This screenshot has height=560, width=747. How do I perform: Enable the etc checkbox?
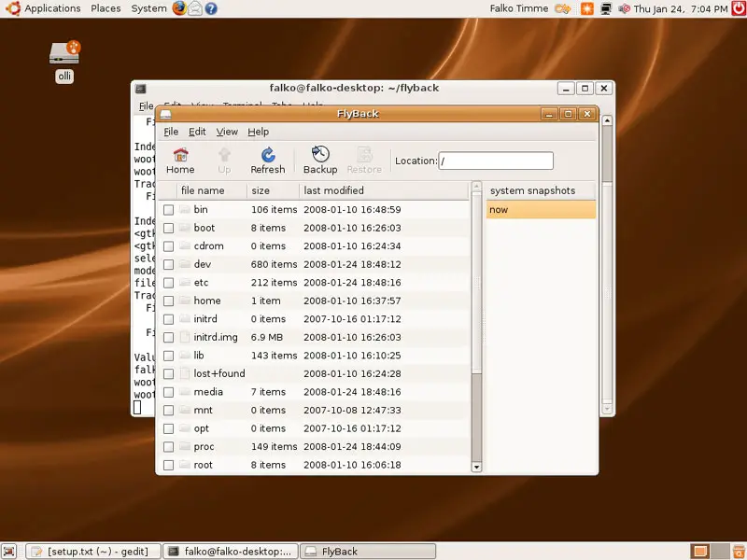168,283
